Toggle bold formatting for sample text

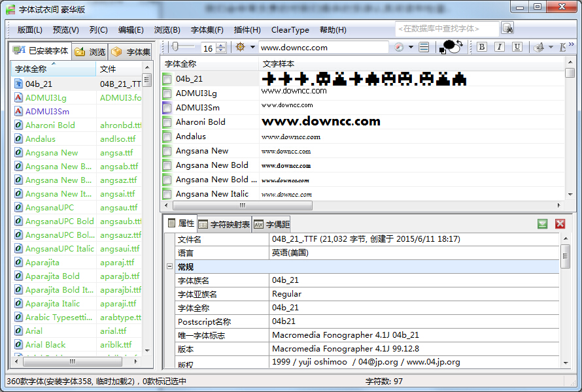[x=482, y=47]
